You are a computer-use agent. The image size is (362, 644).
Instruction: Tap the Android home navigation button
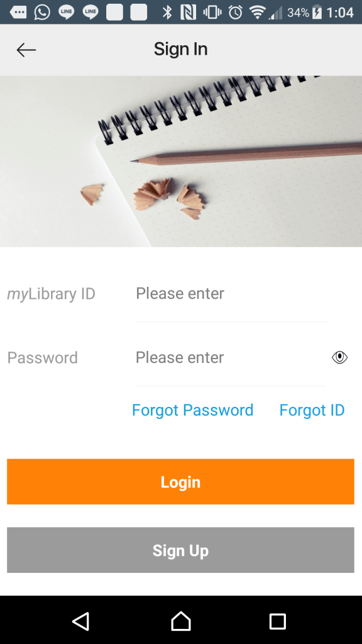[181, 621]
